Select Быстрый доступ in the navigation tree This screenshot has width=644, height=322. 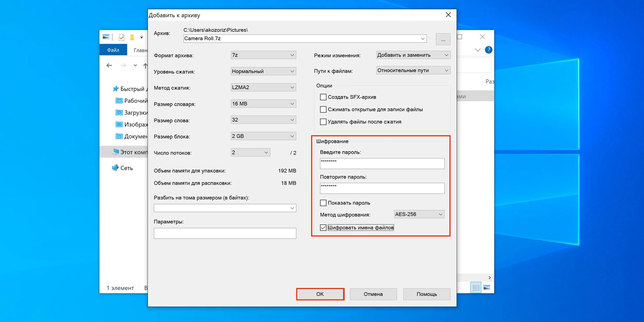pyautogui.click(x=130, y=89)
